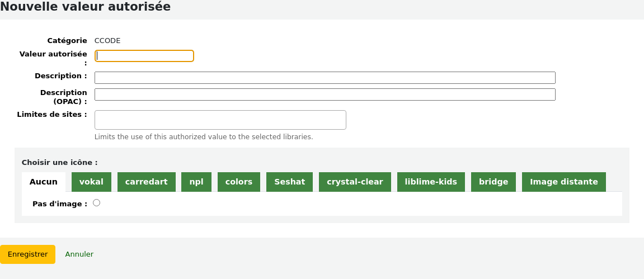Open the Image distante tab
Viewport: 644px width, 279px height.
tap(563, 182)
